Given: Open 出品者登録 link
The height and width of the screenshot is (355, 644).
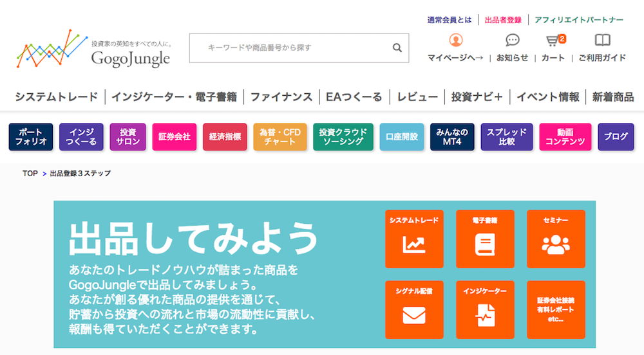Looking at the screenshot, I should [x=503, y=20].
